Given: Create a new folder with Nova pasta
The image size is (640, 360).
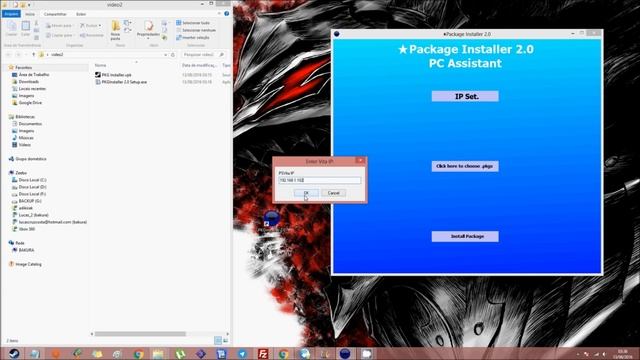Looking at the screenshot, I should (x=116, y=30).
